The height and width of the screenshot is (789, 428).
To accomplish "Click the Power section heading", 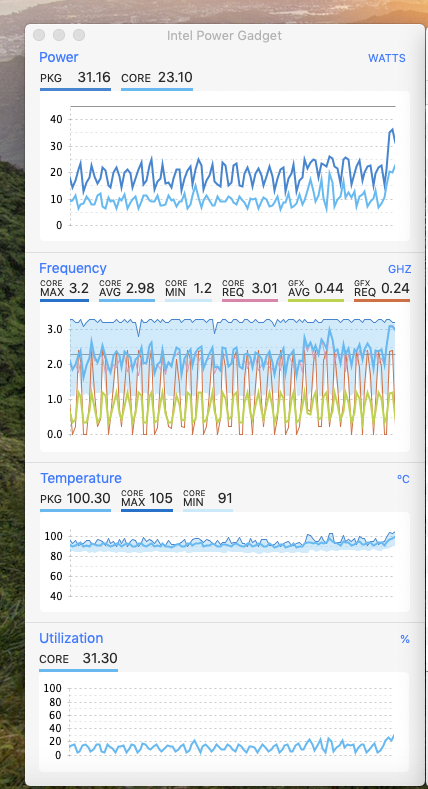I will tap(59, 57).
